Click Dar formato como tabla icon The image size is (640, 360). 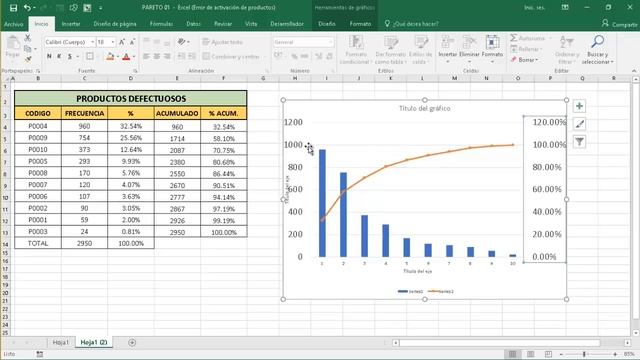391,49
